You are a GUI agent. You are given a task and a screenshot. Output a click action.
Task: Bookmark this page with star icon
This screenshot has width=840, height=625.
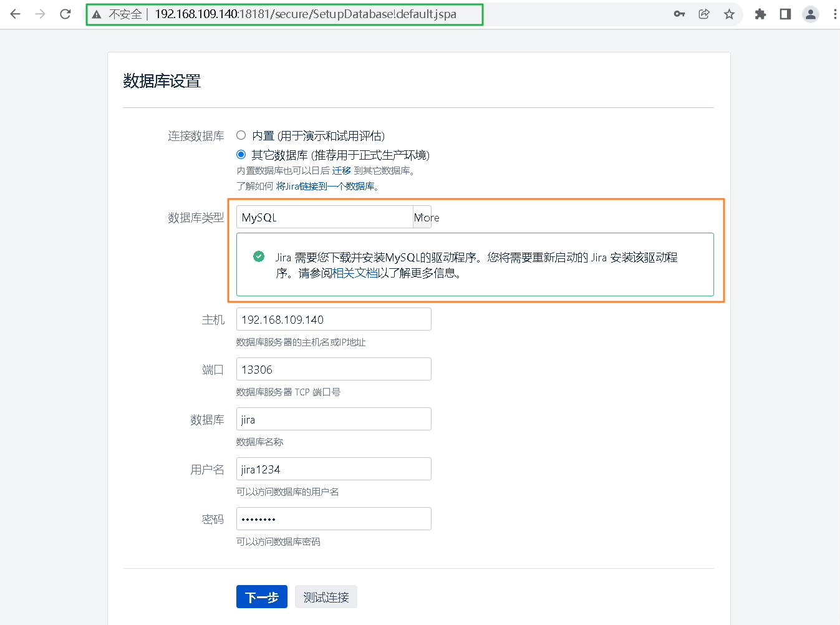(x=729, y=14)
